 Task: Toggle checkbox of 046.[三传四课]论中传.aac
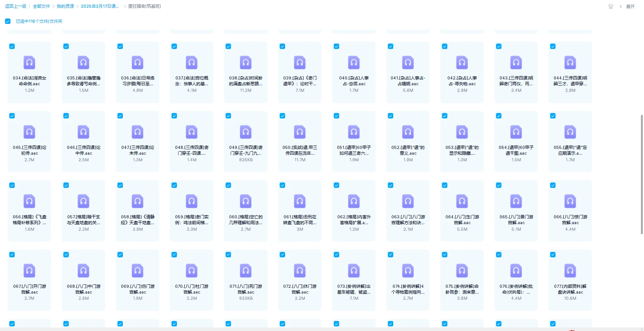coord(66,116)
